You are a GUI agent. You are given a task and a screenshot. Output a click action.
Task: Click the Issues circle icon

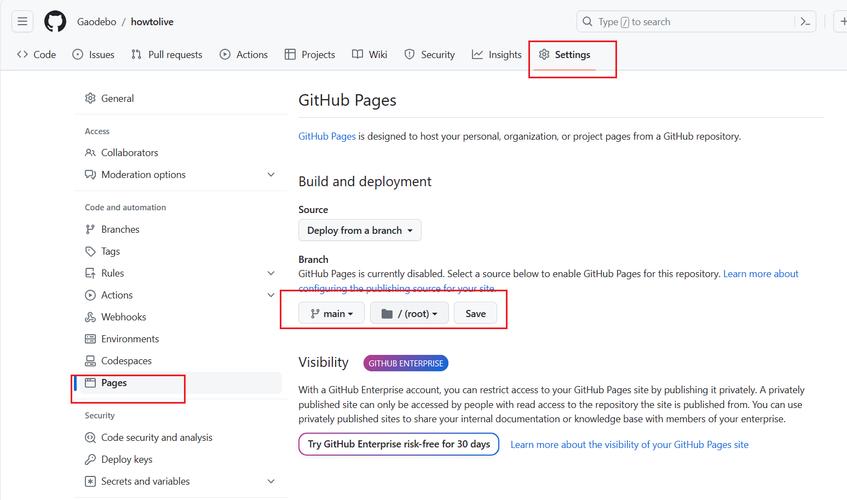point(78,55)
